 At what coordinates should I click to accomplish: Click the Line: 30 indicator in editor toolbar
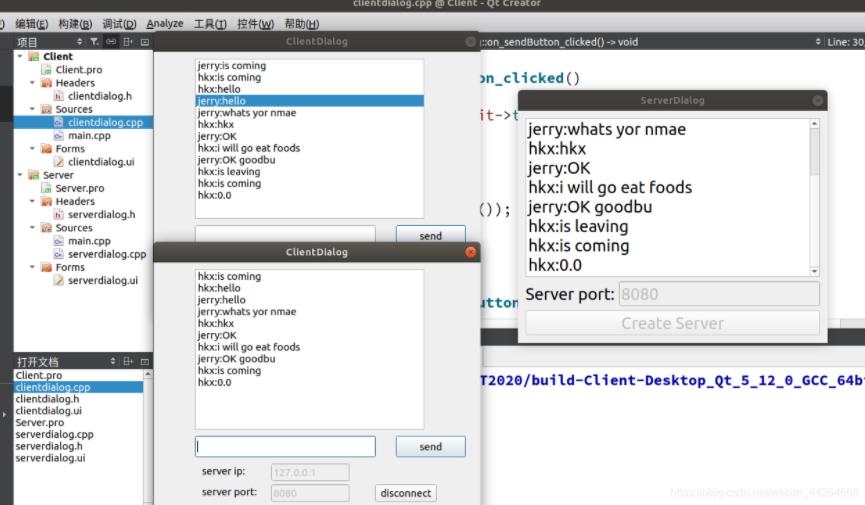point(845,41)
